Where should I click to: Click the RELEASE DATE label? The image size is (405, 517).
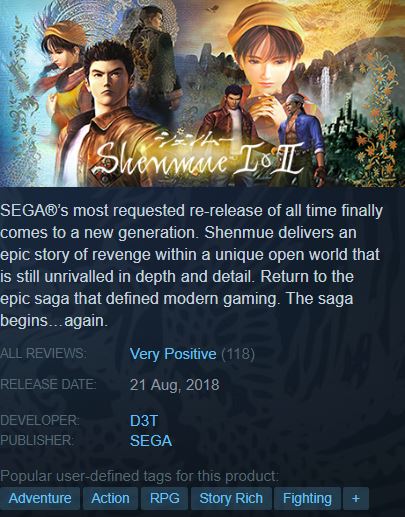pyautogui.click(x=48, y=384)
